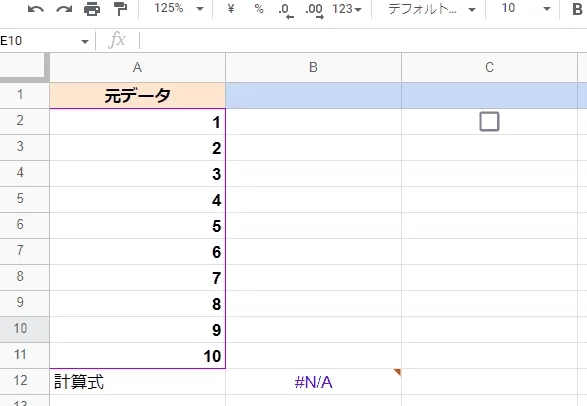Select cell containing value 1

tap(137, 122)
